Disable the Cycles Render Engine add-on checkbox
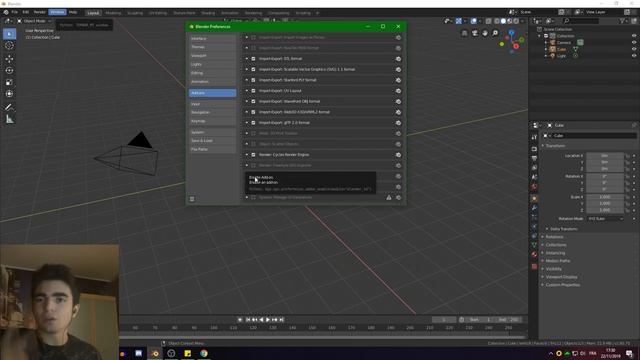This screenshot has height=360, width=640. coord(253,155)
